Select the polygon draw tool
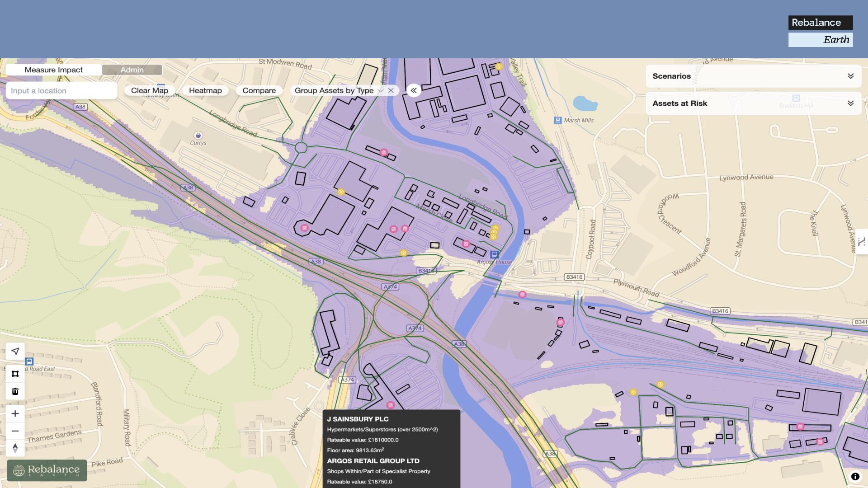The height and width of the screenshot is (488, 868). pos(15,374)
